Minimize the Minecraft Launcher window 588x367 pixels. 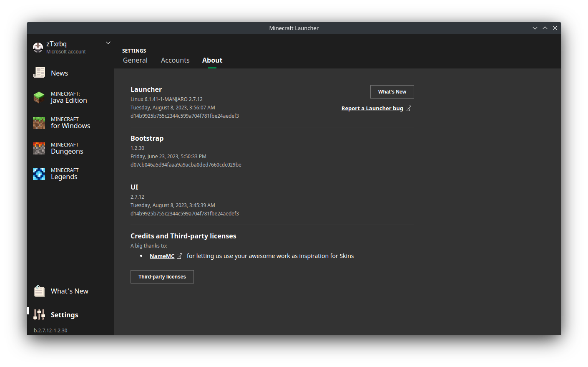click(535, 28)
